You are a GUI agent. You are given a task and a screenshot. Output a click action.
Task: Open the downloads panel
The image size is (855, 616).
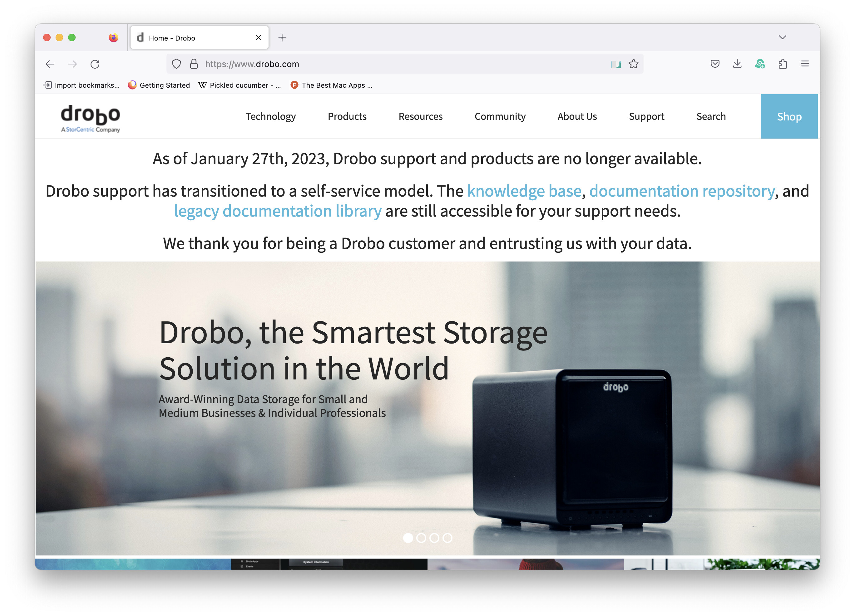737,64
